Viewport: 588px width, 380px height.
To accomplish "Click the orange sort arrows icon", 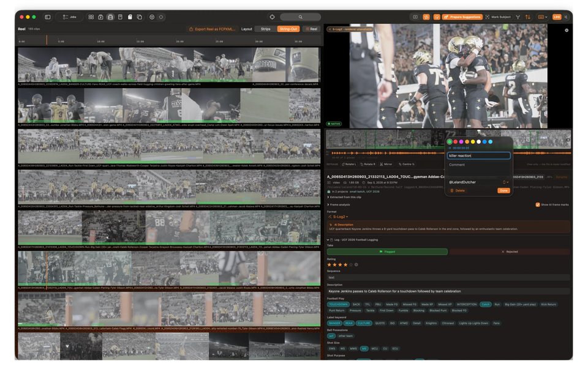I will click(x=527, y=17).
